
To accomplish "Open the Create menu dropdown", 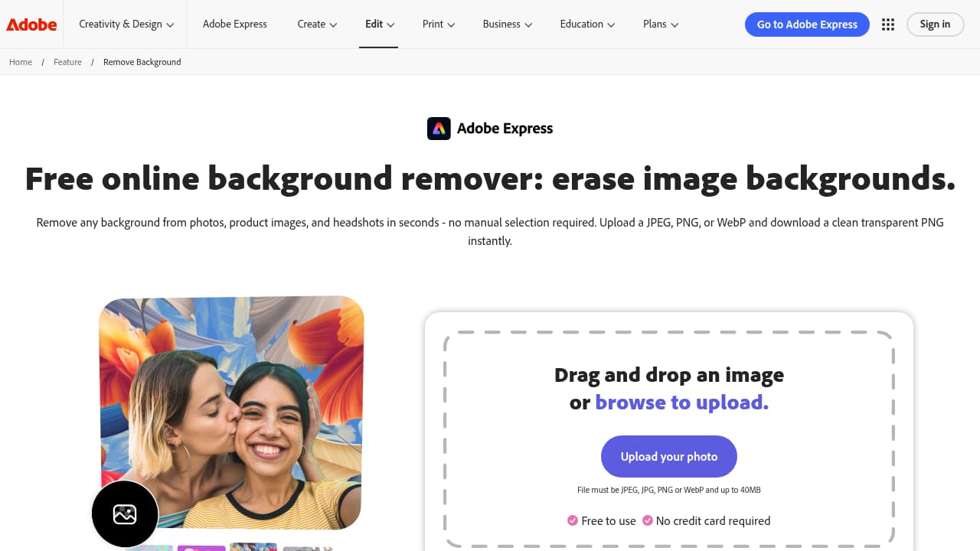I will click(317, 24).
